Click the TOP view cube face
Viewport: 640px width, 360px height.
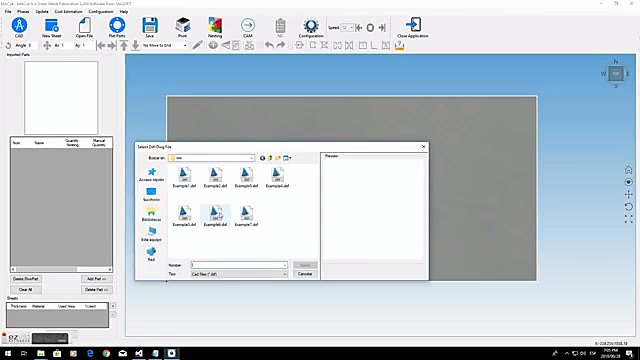pyautogui.click(x=616, y=74)
